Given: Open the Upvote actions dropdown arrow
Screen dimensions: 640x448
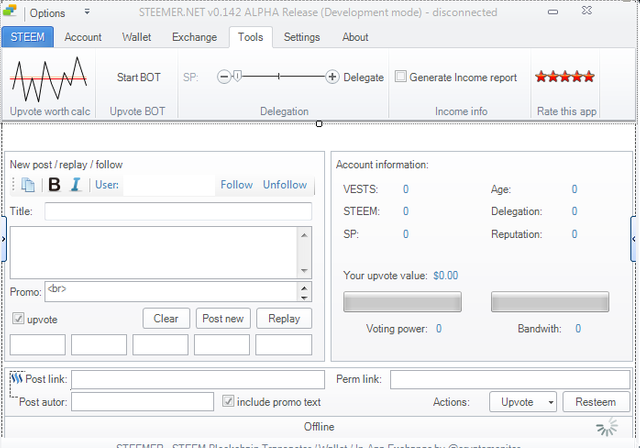Looking at the screenshot, I should (x=551, y=402).
